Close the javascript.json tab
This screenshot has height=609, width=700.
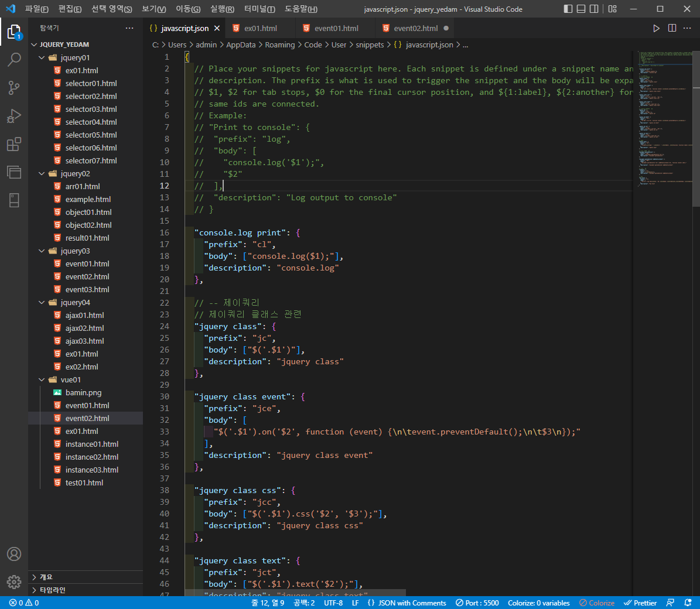(217, 28)
